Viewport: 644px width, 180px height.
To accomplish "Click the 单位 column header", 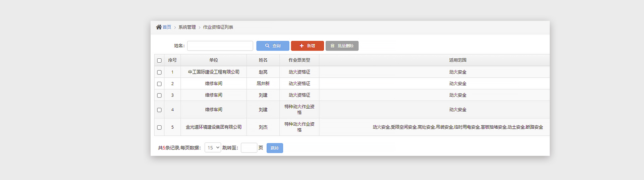I will 214,60.
